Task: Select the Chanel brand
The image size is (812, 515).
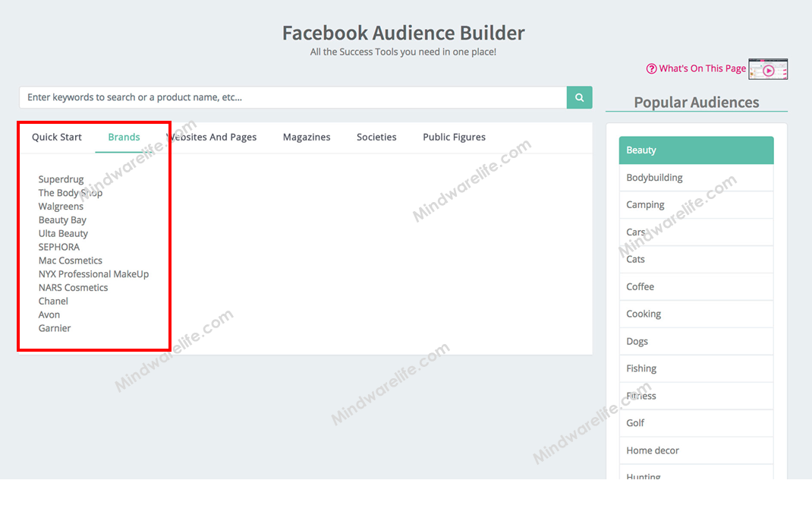Action: [53, 301]
